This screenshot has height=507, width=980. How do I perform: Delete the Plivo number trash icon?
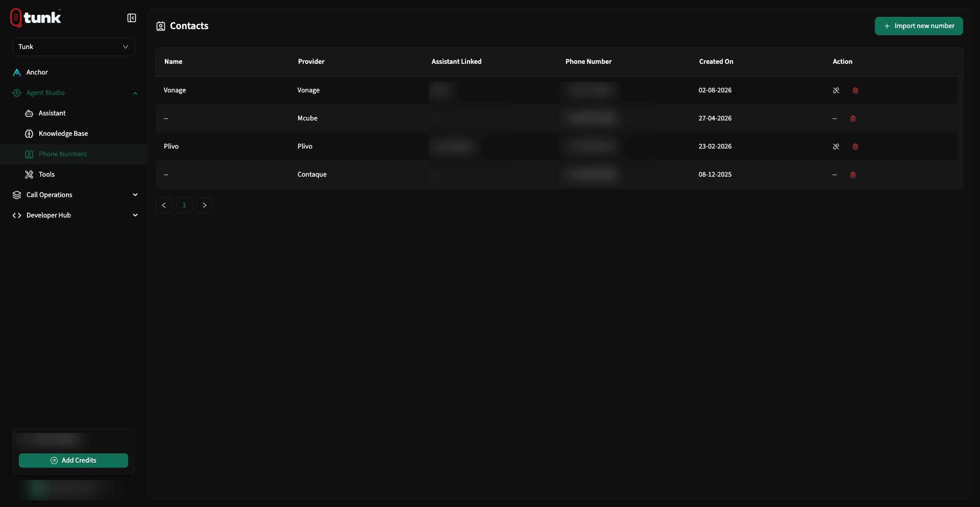coord(855,147)
